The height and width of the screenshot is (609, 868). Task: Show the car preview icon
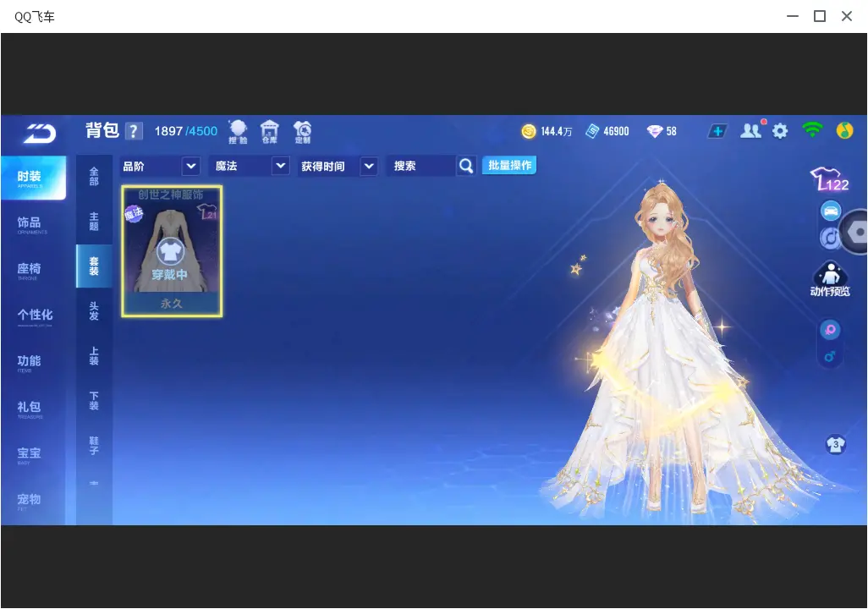[x=831, y=211]
